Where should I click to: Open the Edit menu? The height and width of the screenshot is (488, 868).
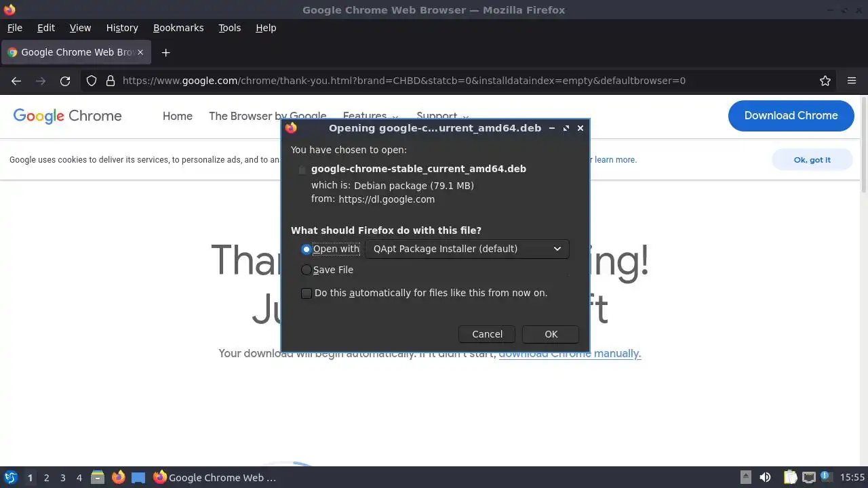tap(46, 28)
